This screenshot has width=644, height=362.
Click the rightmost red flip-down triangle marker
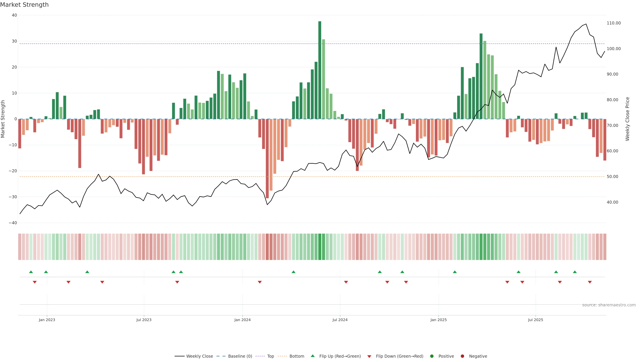coord(590,282)
